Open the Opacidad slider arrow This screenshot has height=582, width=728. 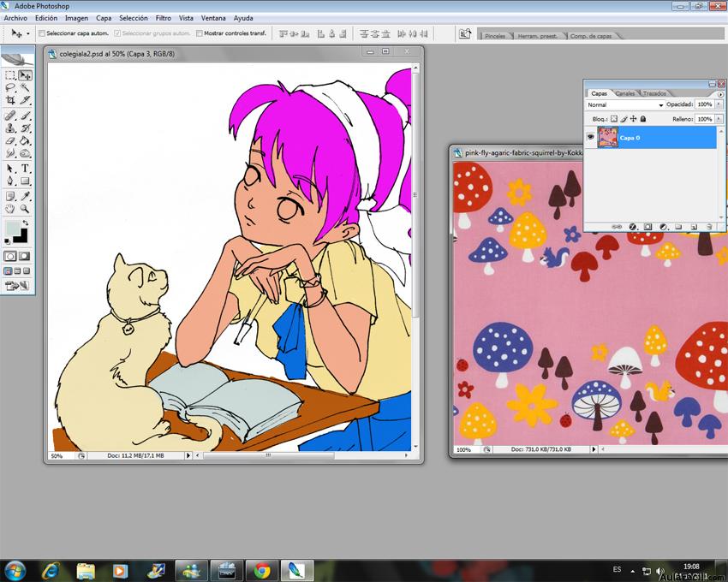click(x=719, y=104)
